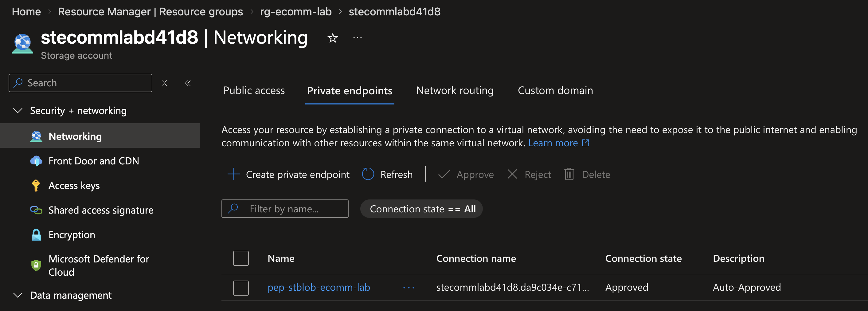The width and height of the screenshot is (868, 311).
Task: Open the pep-stblob-ecomm-lab endpoint link
Action: (319, 287)
